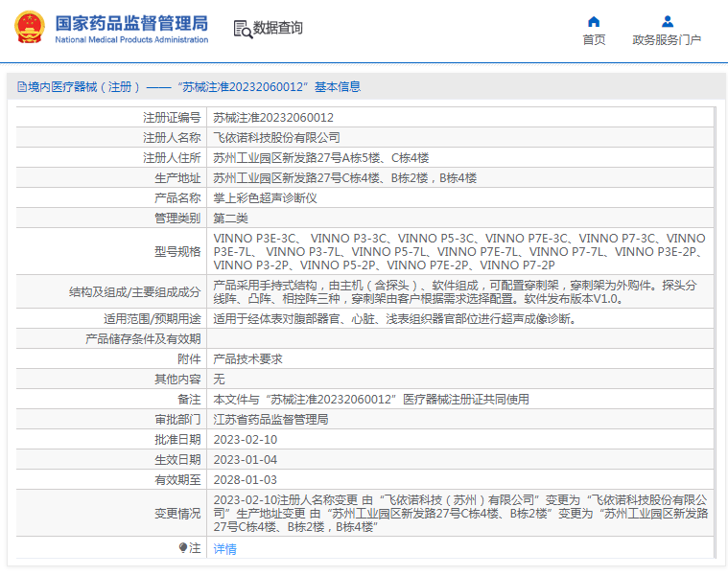Select the attachment value 产品技术要求
Screen dimensions: 728x576
coord(247,359)
